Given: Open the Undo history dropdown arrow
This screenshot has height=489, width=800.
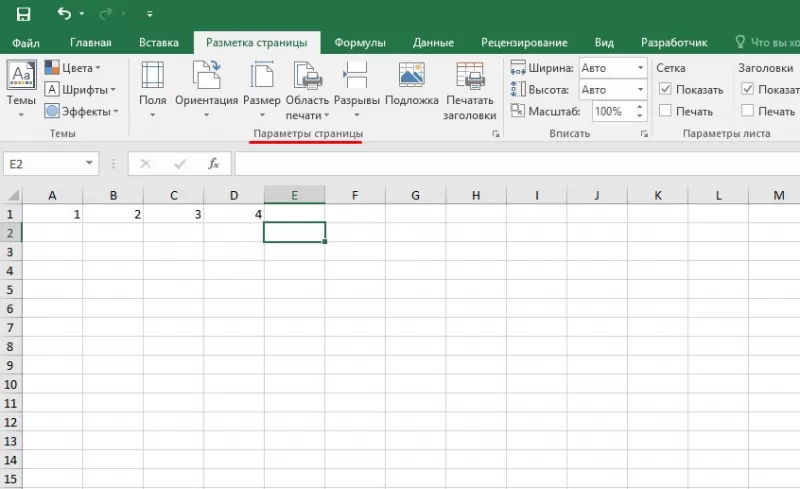Looking at the screenshot, I should [x=82, y=14].
